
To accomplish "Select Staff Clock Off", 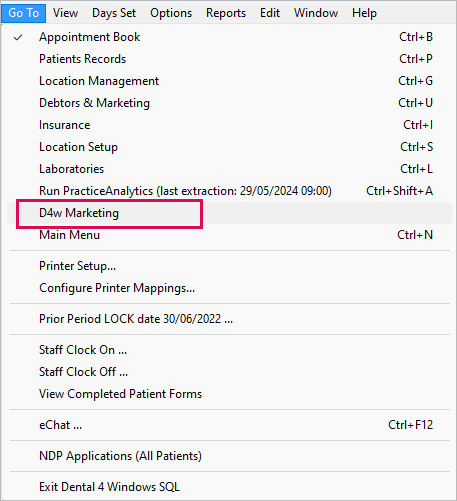I will point(230,372).
